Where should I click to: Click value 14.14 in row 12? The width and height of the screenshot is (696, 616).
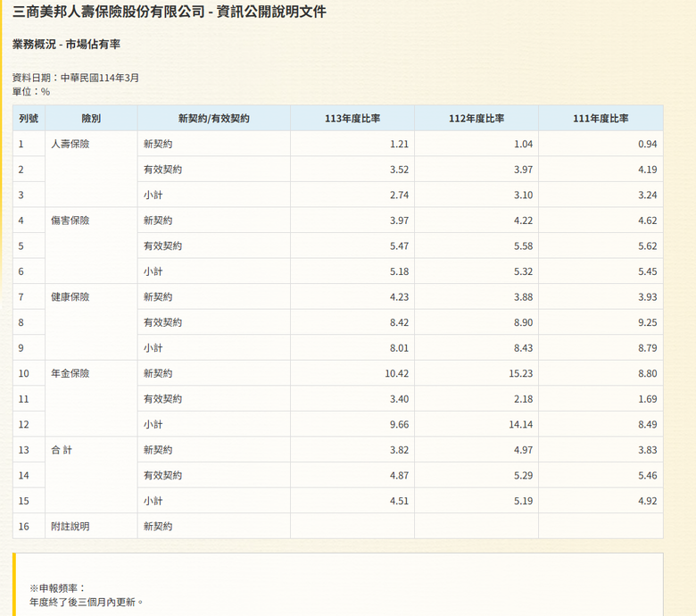pyautogui.click(x=521, y=424)
